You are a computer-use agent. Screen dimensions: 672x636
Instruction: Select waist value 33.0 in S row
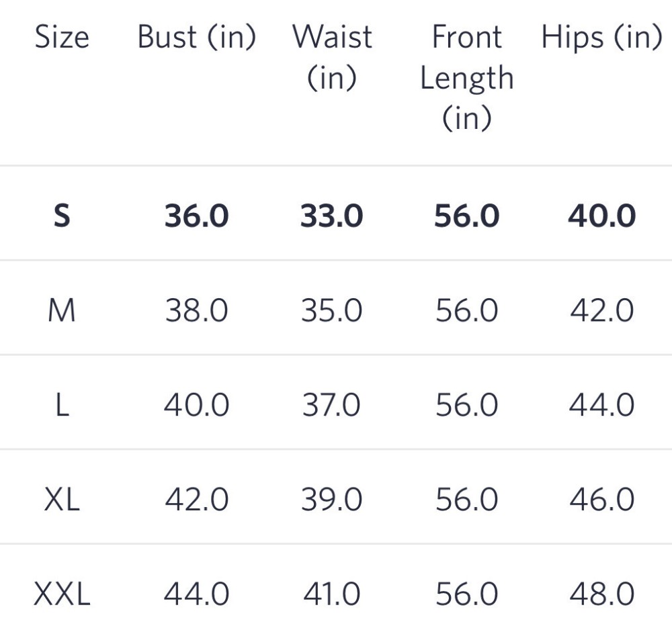[x=331, y=216]
